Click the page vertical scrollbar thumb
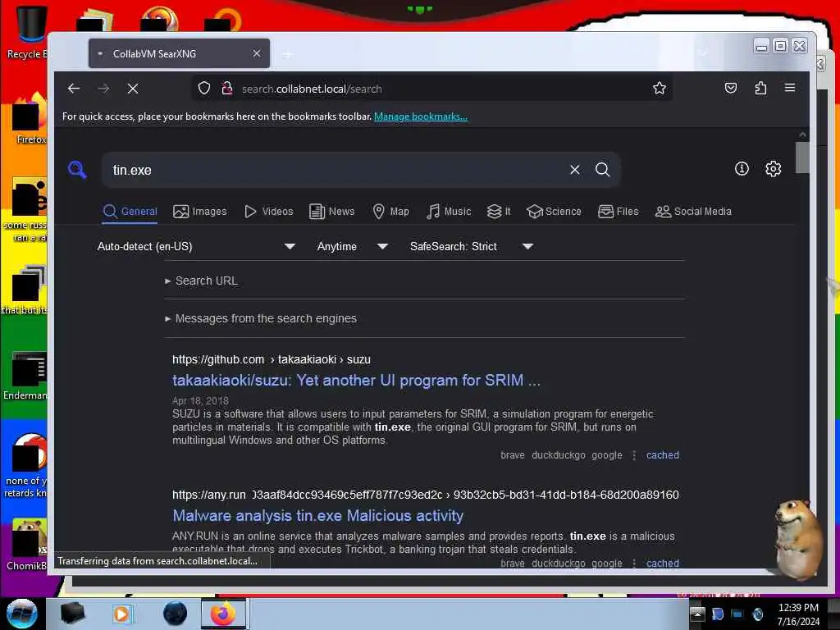This screenshot has height=630, width=840. point(802,157)
